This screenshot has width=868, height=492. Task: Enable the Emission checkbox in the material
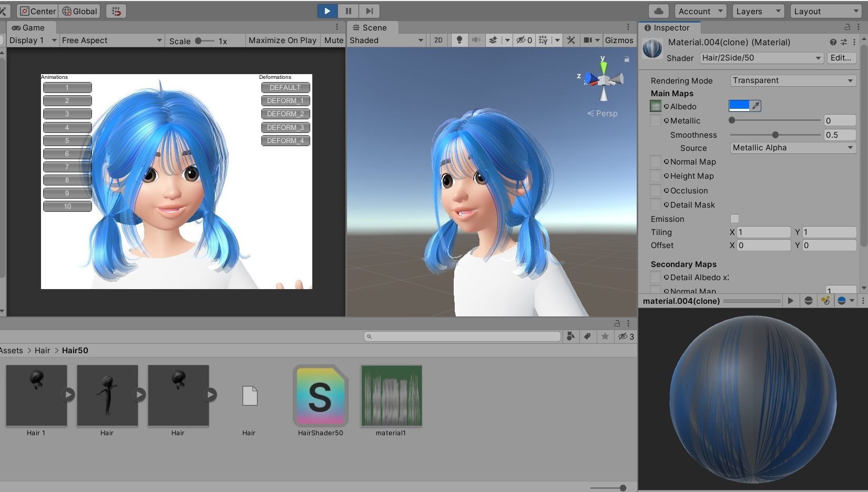point(734,219)
